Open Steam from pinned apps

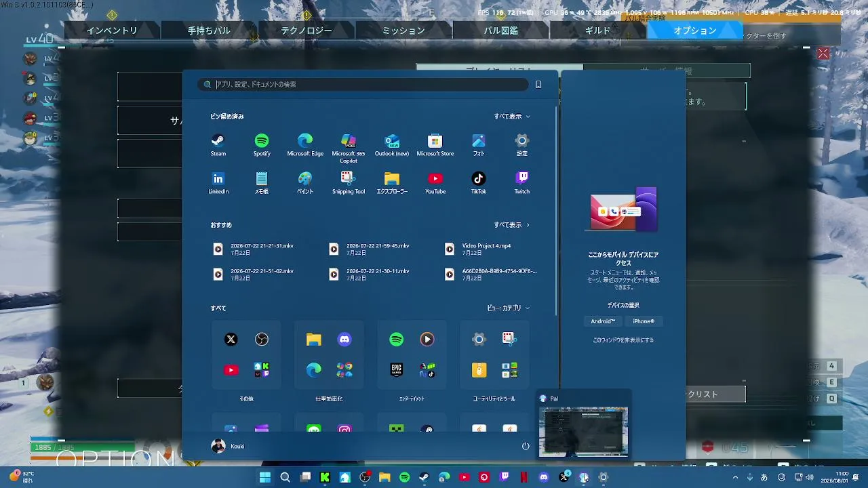218,145
